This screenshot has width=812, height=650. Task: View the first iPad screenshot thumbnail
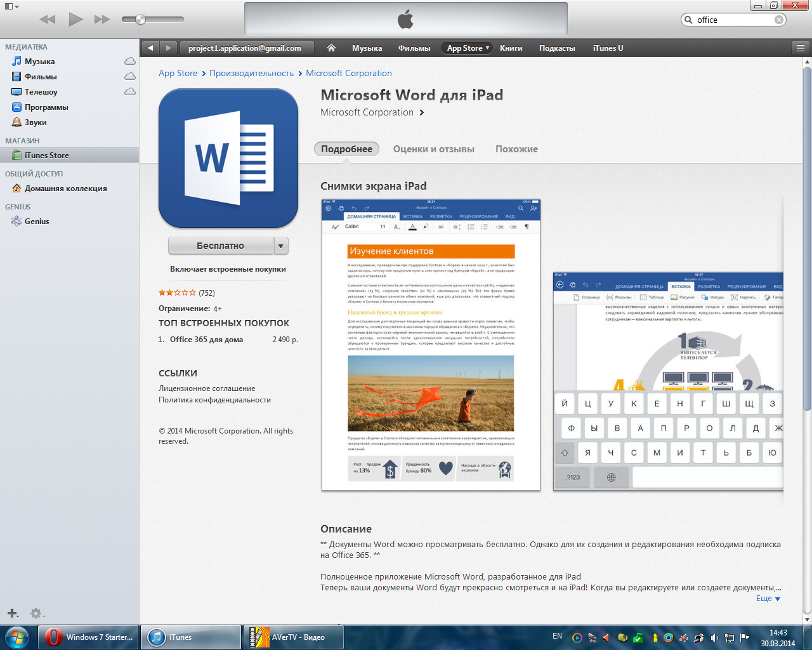pyautogui.click(x=431, y=345)
